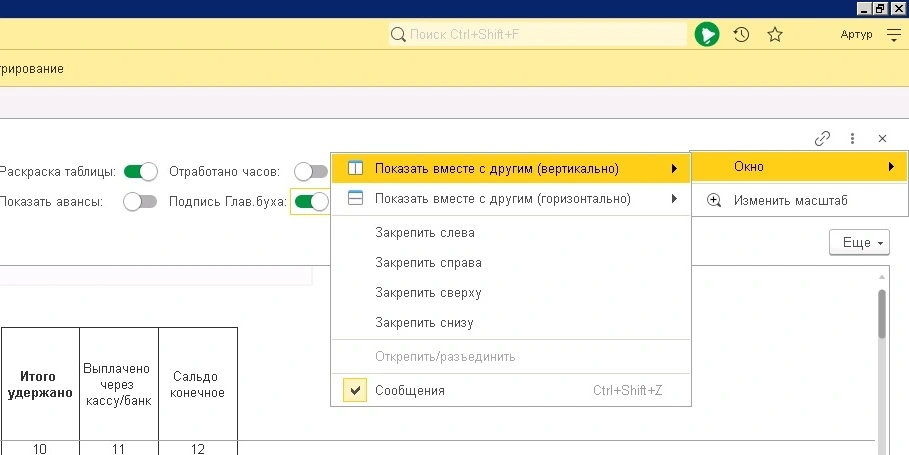Toggle the Сообщения checked menu item
The image size is (909, 455).
[x=410, y=391]
